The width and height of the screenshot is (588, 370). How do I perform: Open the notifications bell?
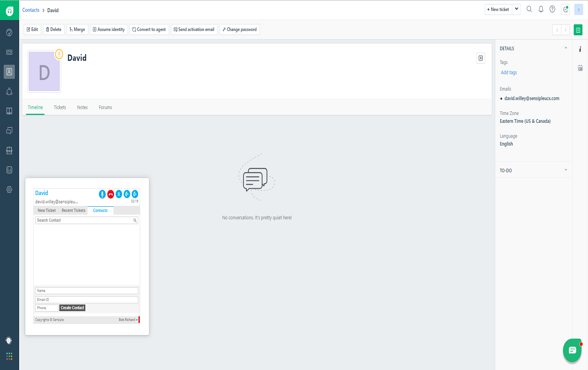(541, 9)
